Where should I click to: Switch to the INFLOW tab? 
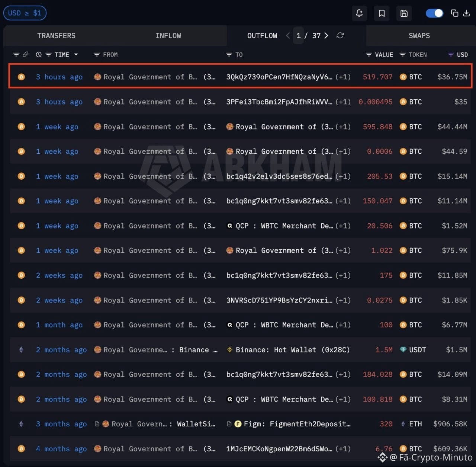tap(168, 36)
